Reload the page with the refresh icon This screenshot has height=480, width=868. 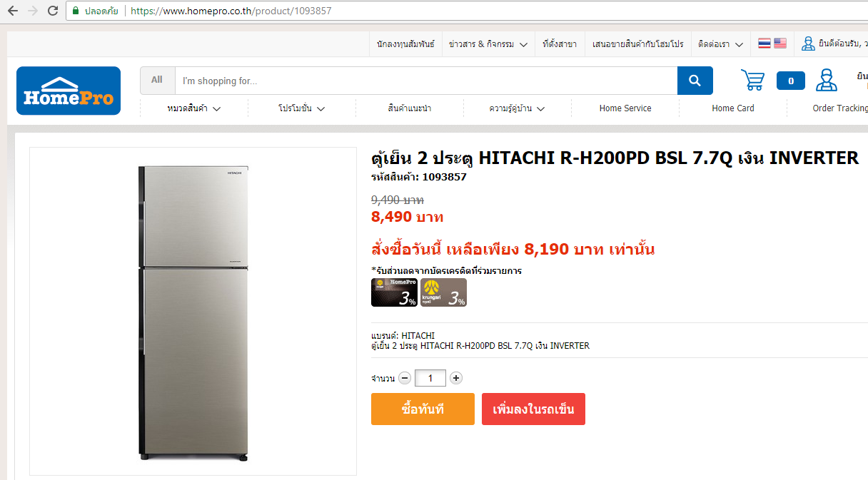point(53,11)
